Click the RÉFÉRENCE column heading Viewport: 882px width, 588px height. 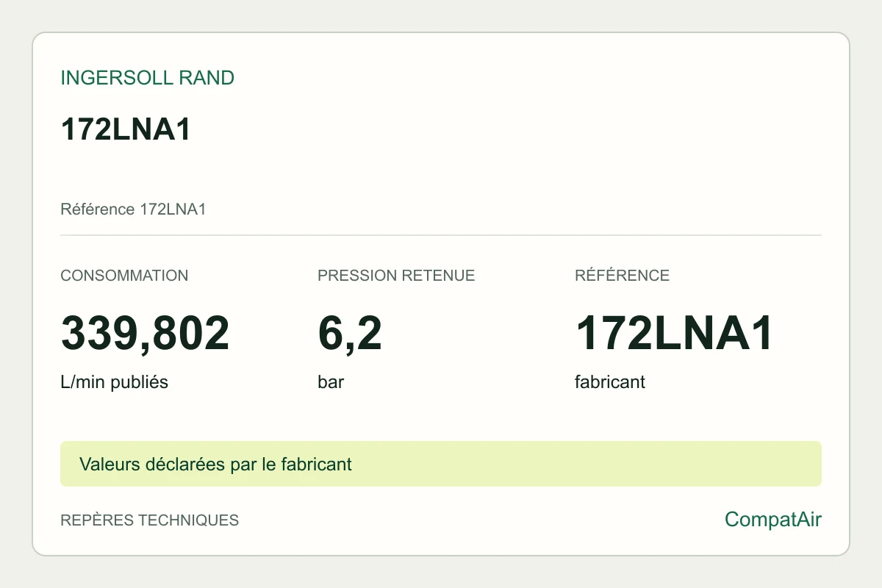pyautogui.click(x=622, y=276)
